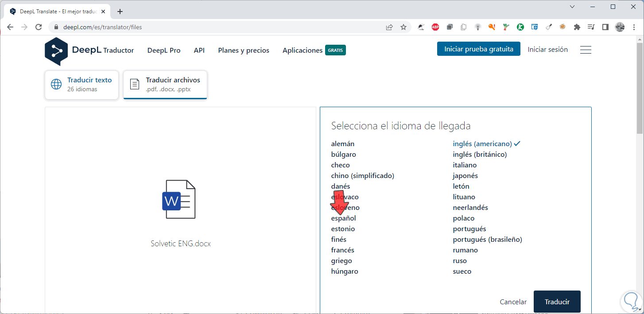Open the microphone podcast extension icon
This screenshot has width=644, height=314.
coord(477,27)
